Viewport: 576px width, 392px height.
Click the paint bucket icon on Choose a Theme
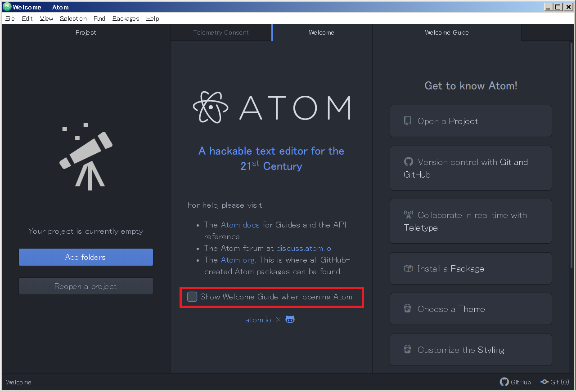408,308
